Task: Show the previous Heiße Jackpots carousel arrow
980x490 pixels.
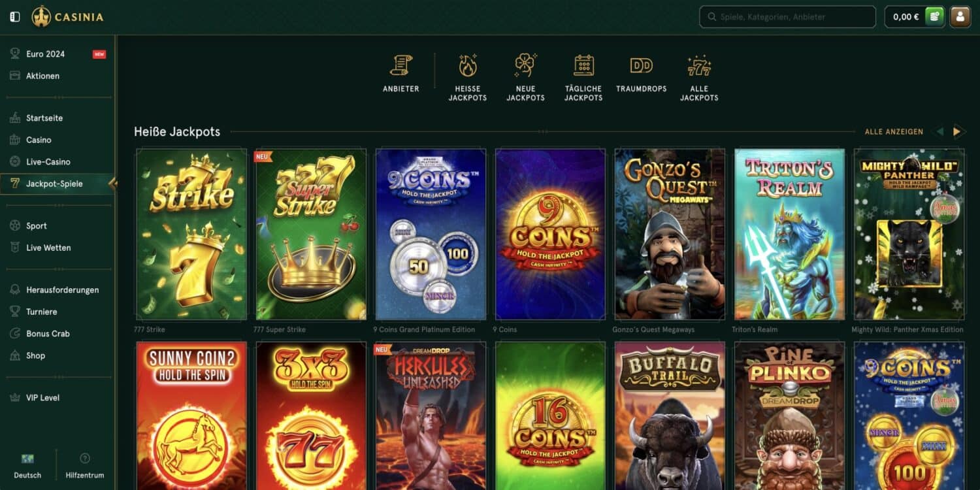Action: point(939,131)
